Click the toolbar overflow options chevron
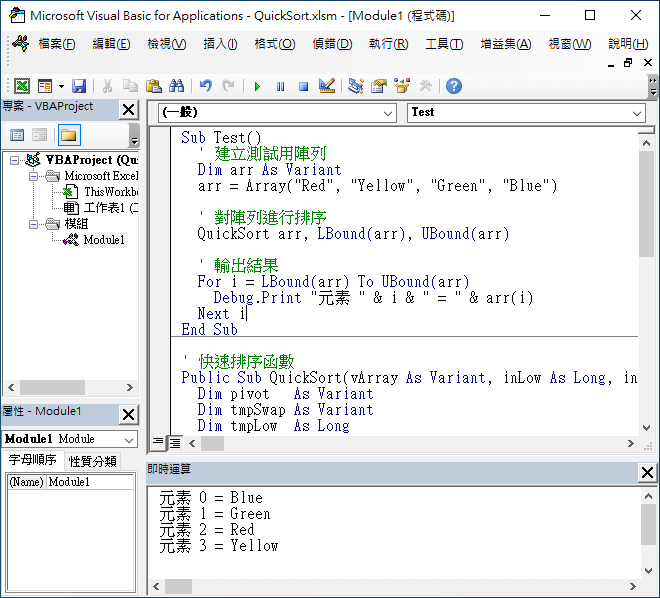 tap(652, 86)
